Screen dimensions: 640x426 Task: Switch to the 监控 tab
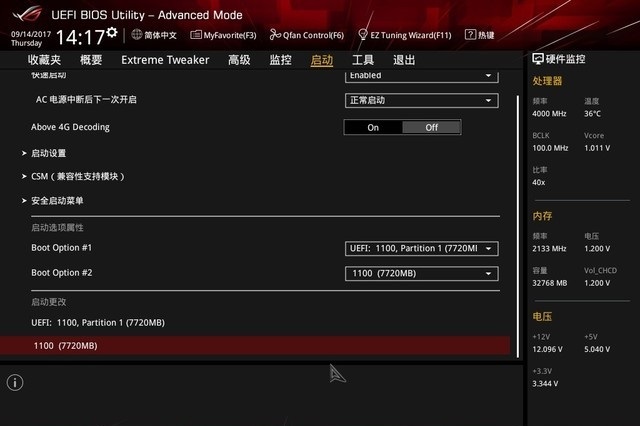click(280, 60)
